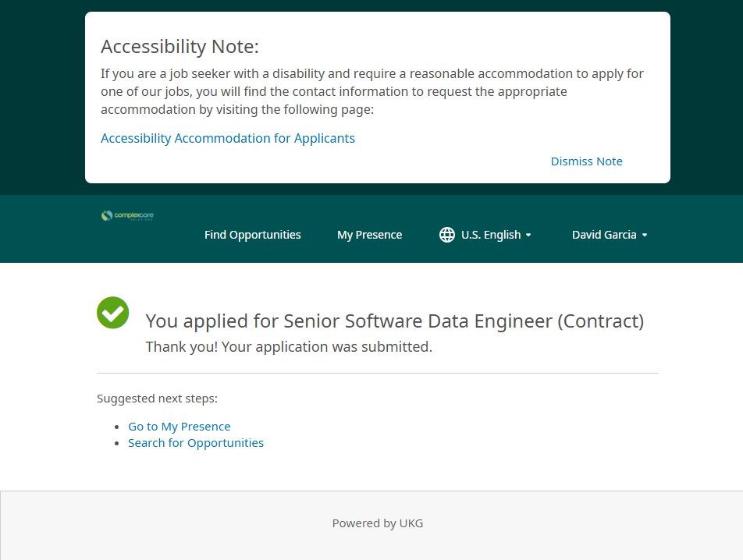Click the Powered by UKG footer text
Screen dimensions: 743x560
(x=378, y=523)
